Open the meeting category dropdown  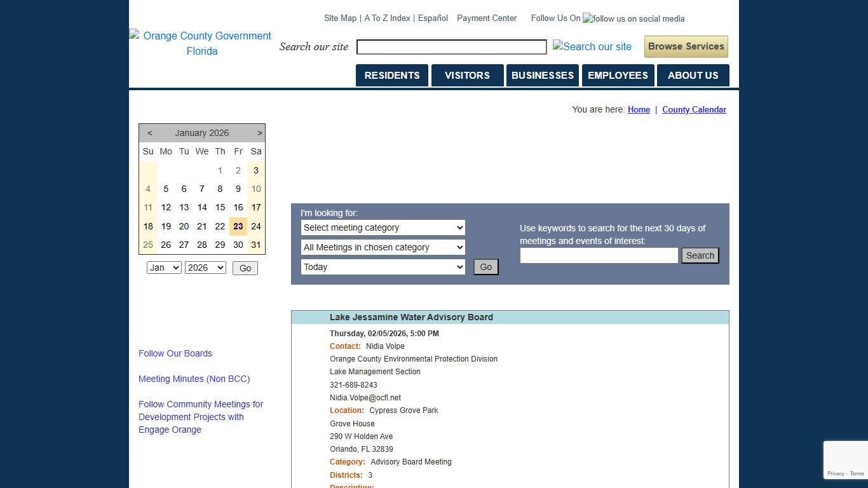383,227
